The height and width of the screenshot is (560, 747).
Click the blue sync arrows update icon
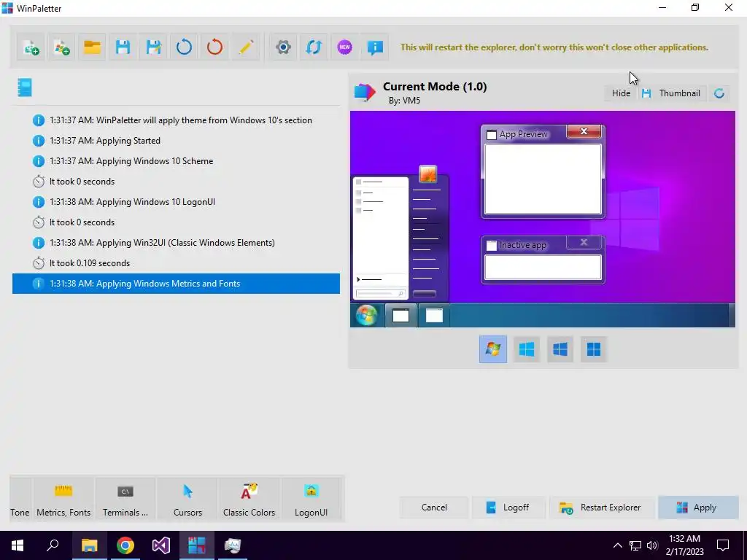point(314,47)
